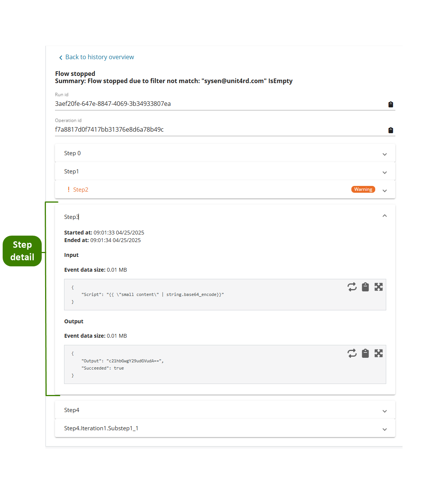Collapse the Step3 detail panel
Viewport: 448px width, 494px height.
pos(385,216)
